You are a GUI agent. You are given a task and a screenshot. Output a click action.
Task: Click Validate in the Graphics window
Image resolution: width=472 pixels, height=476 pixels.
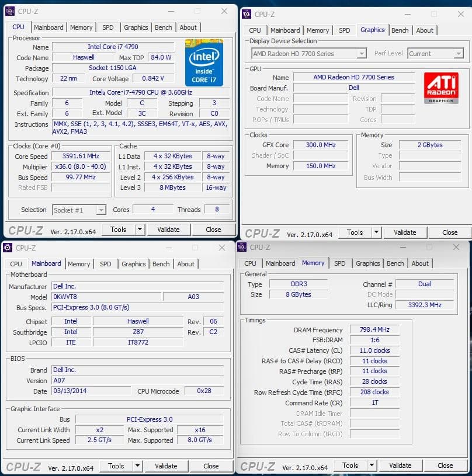pos(405,232)
